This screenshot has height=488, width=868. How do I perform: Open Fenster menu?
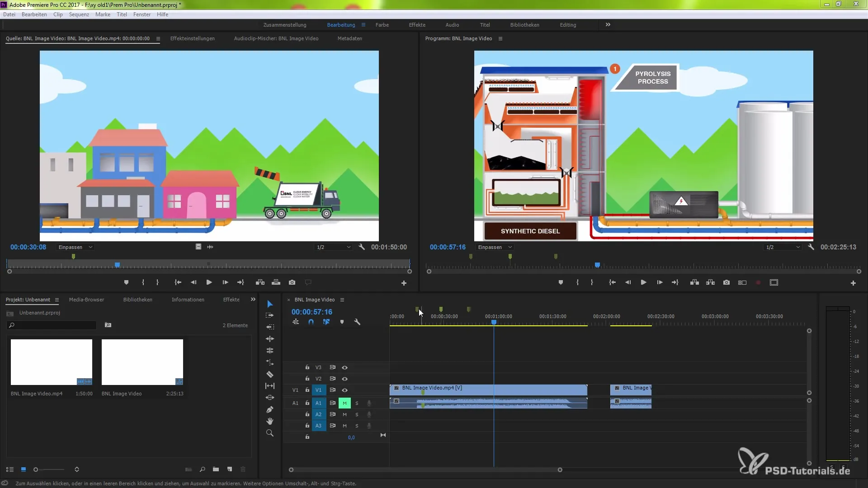[142, 14]
